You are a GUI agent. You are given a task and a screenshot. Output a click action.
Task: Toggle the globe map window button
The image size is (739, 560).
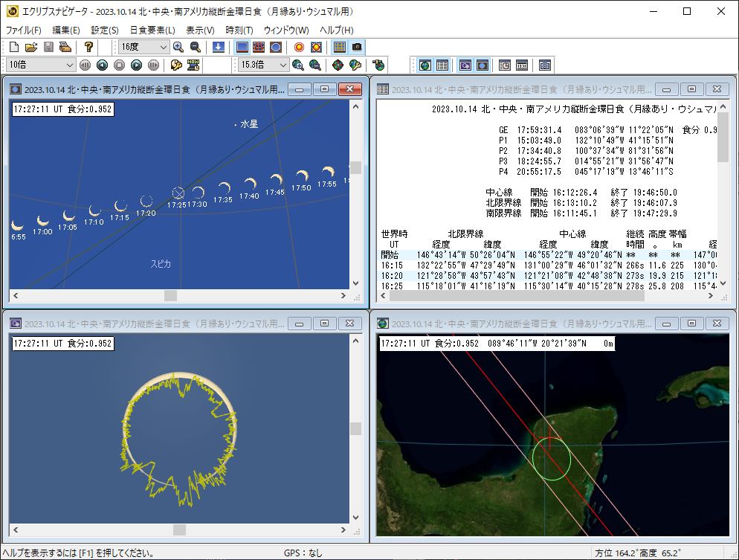pos(425,65)
